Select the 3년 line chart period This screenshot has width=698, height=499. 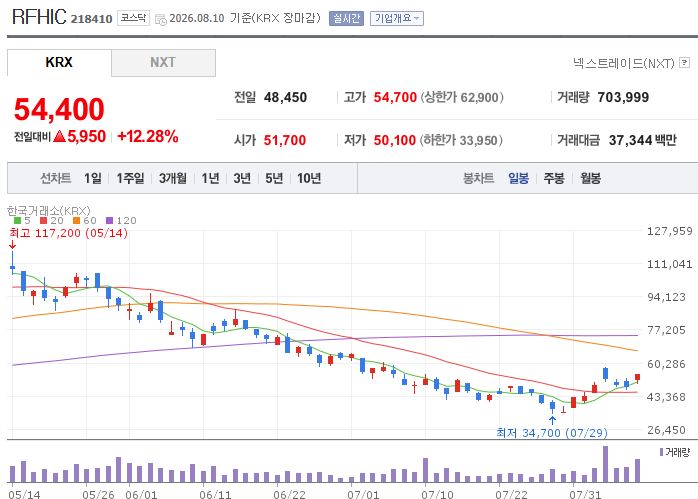(x=242, y=179)
